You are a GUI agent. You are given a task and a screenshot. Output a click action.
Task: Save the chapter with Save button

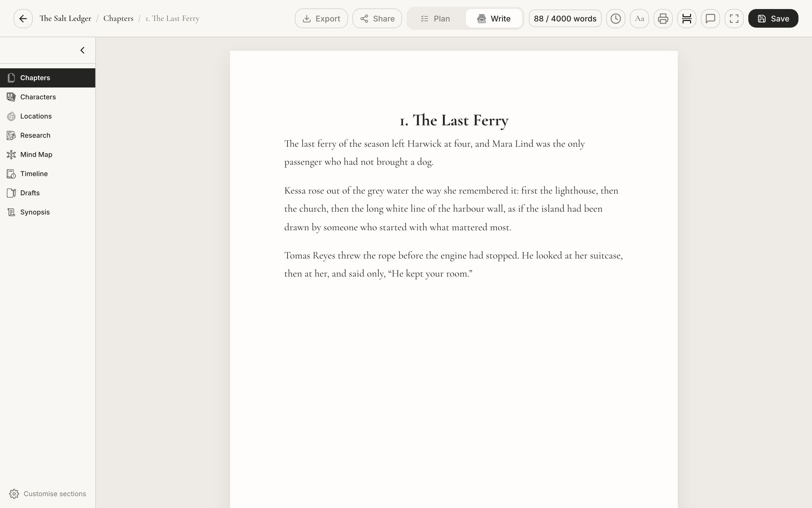[773, 18]
